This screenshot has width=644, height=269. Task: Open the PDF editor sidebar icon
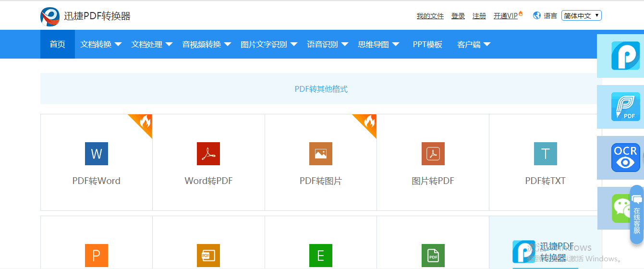pos(626,107)
